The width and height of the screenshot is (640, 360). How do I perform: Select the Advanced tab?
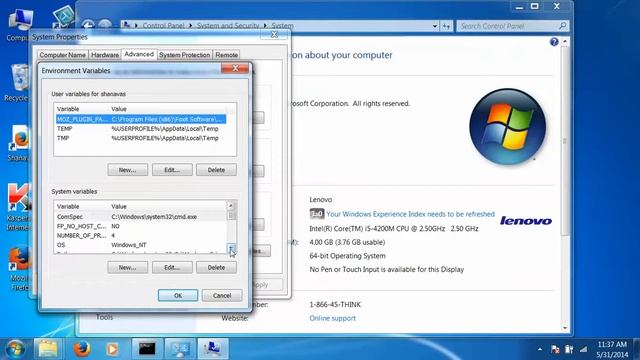click(x=139, y=54)
